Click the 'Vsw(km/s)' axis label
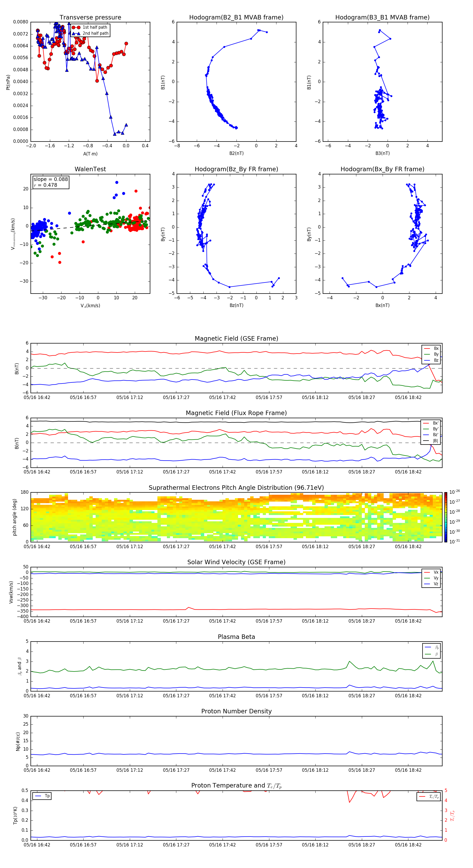This screenshot has width=473, height=868. (x=11, y=592)
